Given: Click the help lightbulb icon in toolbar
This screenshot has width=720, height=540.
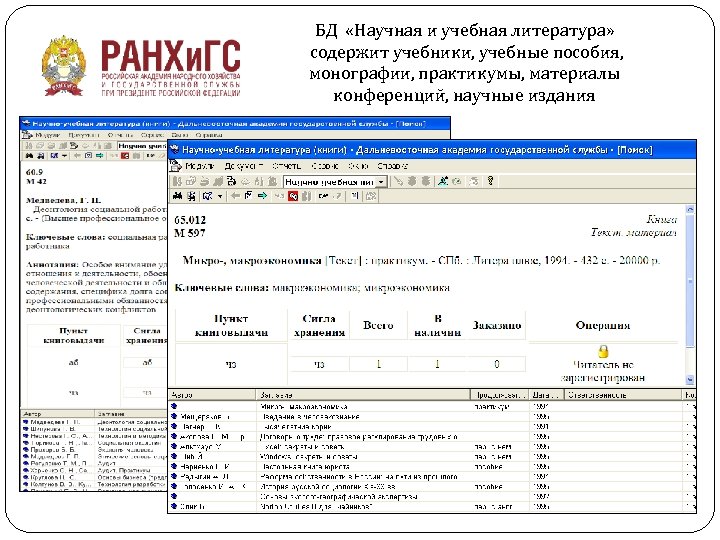Looking at the screenshot, I should click(x=490, y=181).
